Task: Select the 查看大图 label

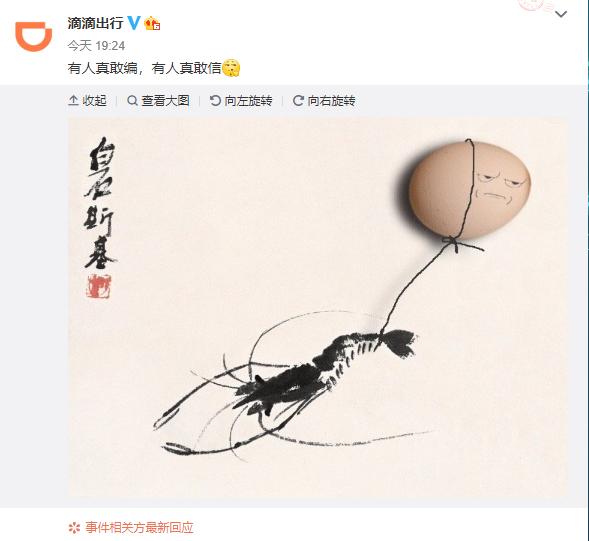Action: pos(165,101)
